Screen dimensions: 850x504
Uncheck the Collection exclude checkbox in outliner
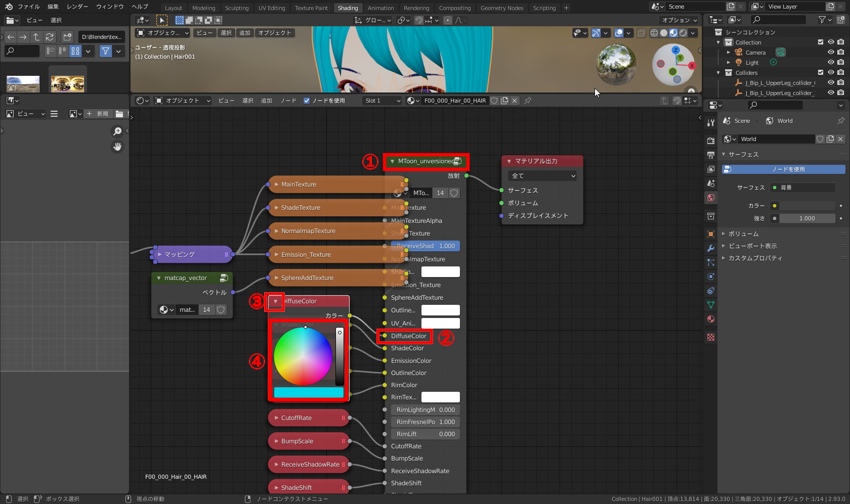tap(821, 42)
